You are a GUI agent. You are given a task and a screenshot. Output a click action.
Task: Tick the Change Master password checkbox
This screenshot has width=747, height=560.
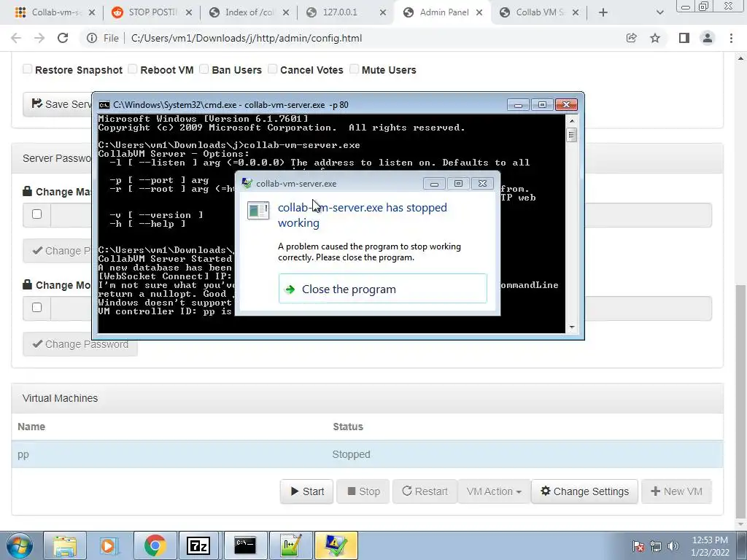36,214
